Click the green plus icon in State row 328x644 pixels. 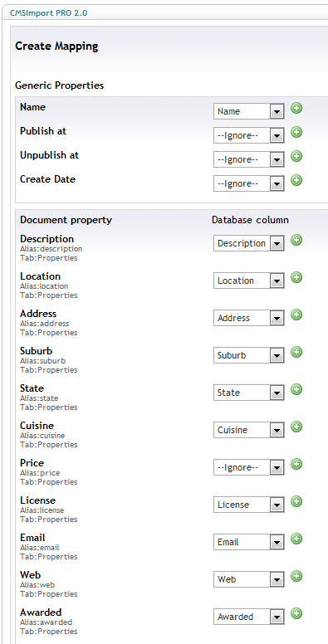(x=296, y=389)
